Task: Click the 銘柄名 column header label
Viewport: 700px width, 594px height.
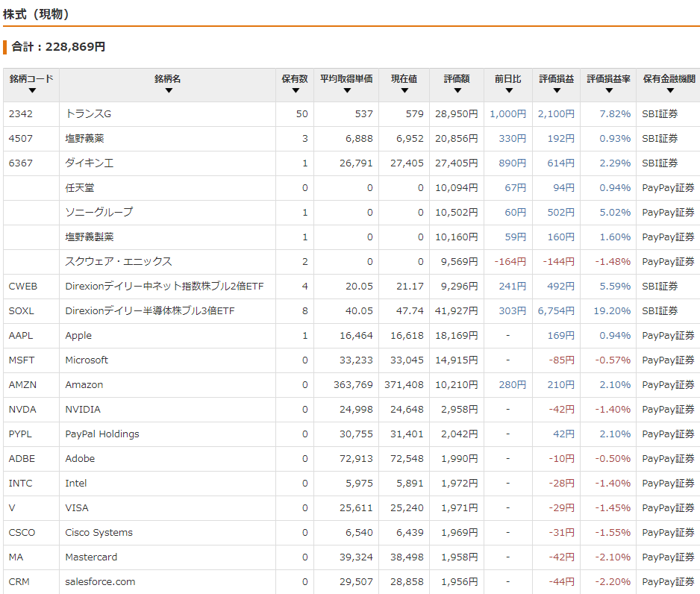Action: click(x=168, y=79)
